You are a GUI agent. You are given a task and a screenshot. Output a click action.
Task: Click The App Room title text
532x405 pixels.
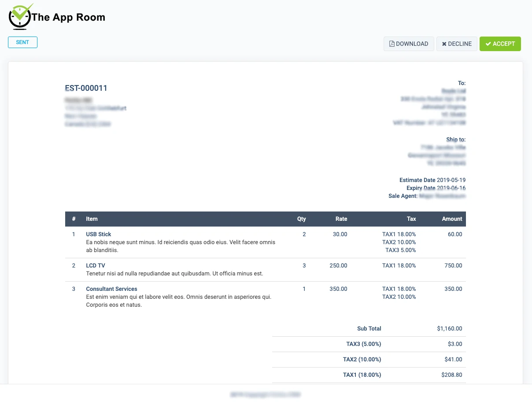[68, 18]
